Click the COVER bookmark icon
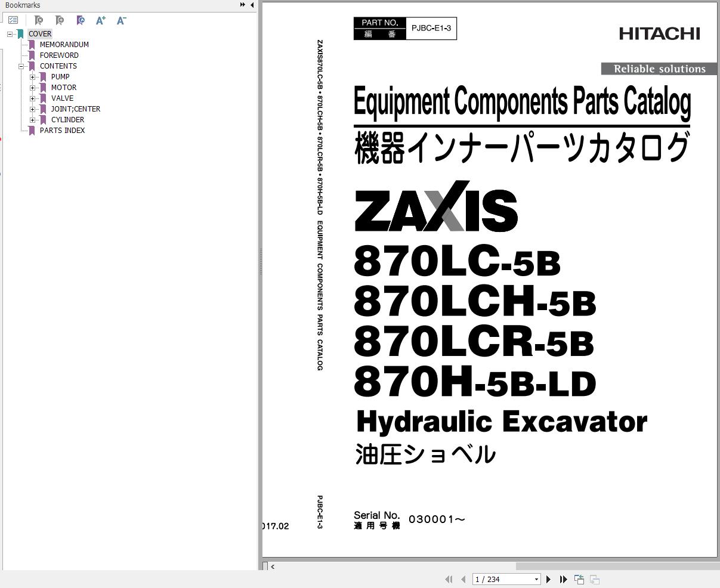This screenshot has height=588, width=720. click(x=20, y=34)
